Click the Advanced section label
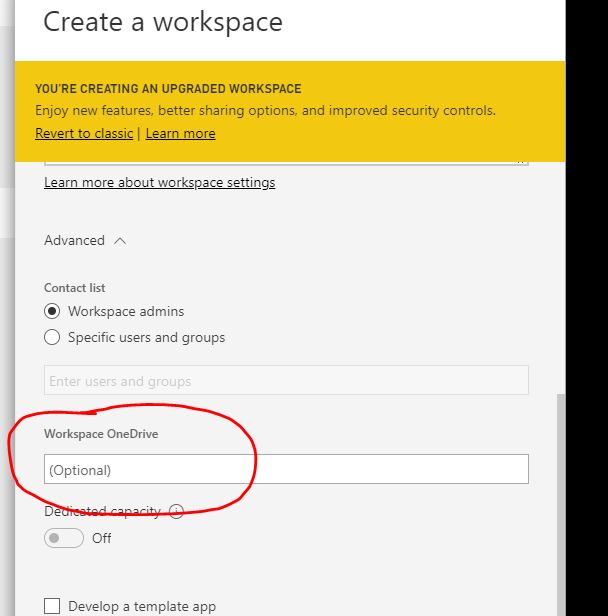This screenshot has height=616, width=608. point(74,240)
